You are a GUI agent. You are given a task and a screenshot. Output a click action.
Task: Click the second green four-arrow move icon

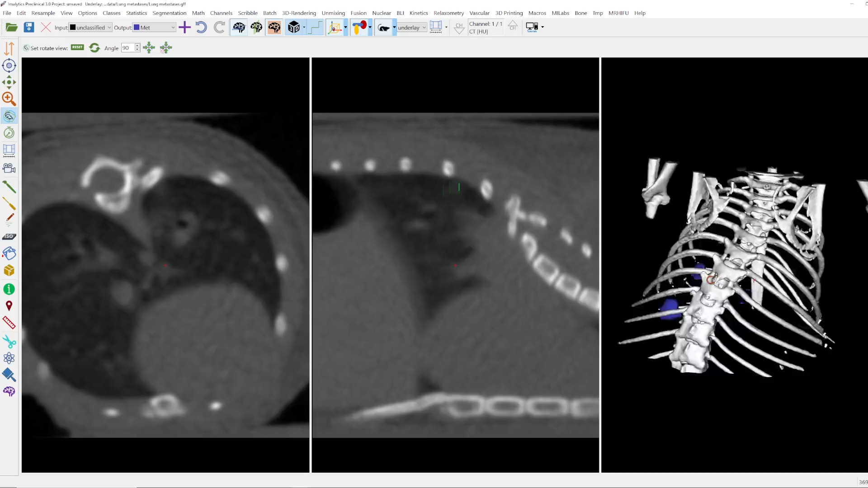[166, 48]
